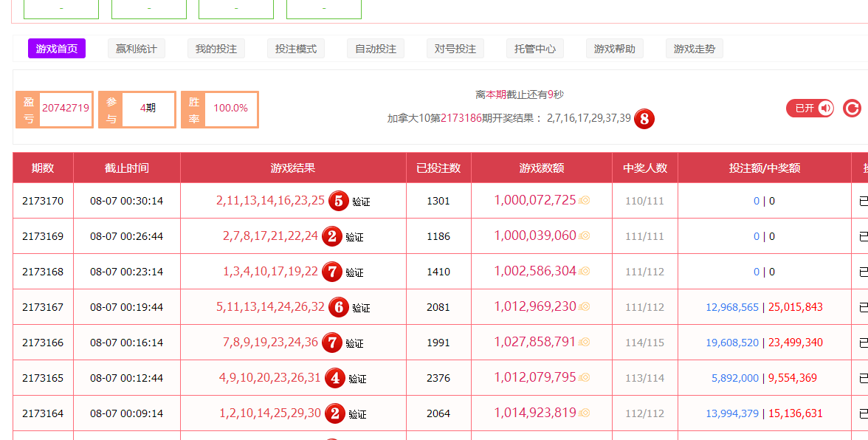
Task: Click coin icon beside 1,012,969,230
Action: click(x=585, y=306)
